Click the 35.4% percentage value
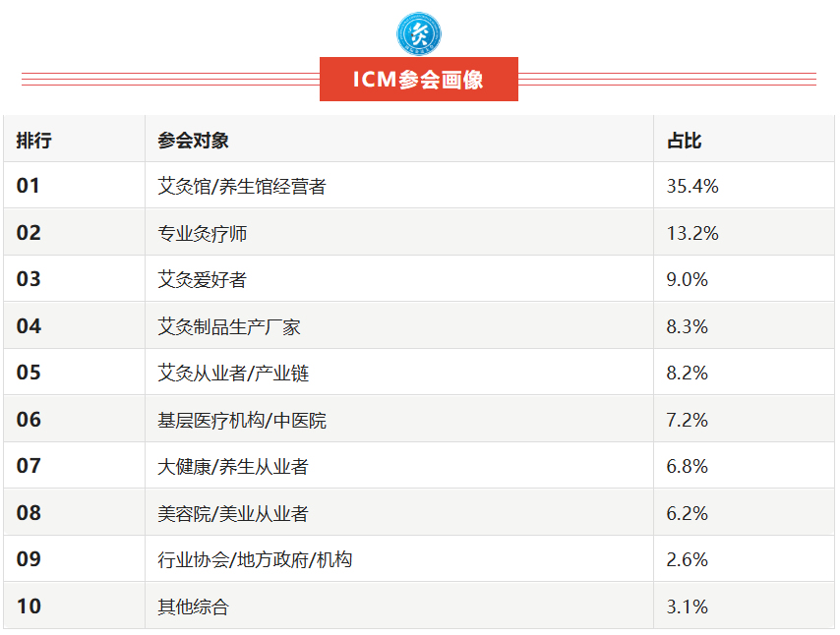This screenshot has height=635, width=840. click(x=692, y=186)
